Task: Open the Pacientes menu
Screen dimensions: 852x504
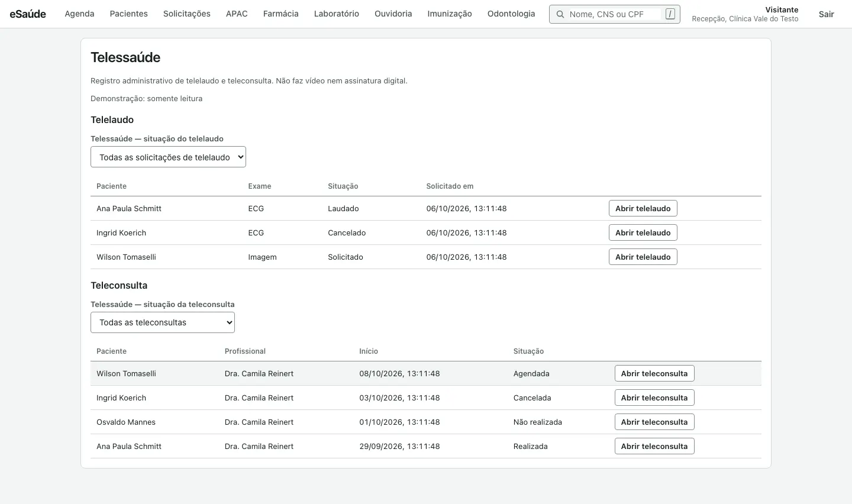Action: (129, 14)
